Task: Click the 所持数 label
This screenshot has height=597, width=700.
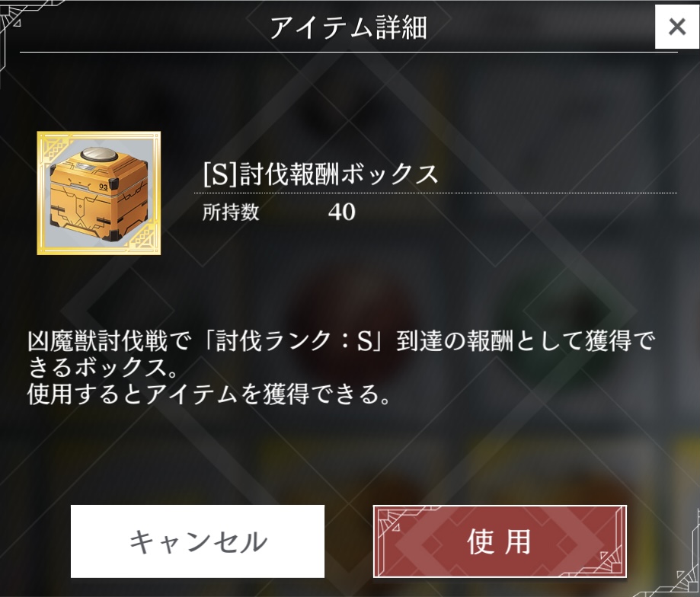Action: point(231,212)
